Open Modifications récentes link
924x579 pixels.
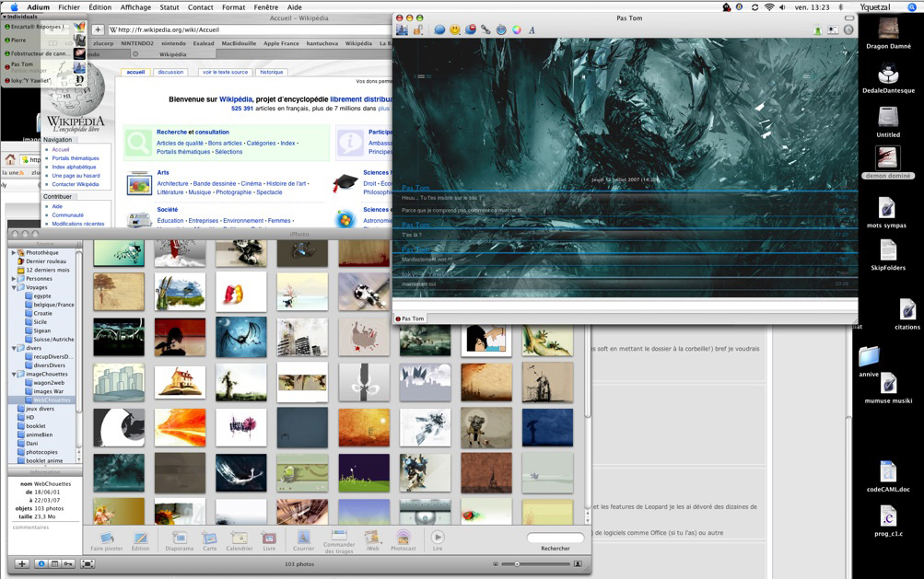pos(77,224)
